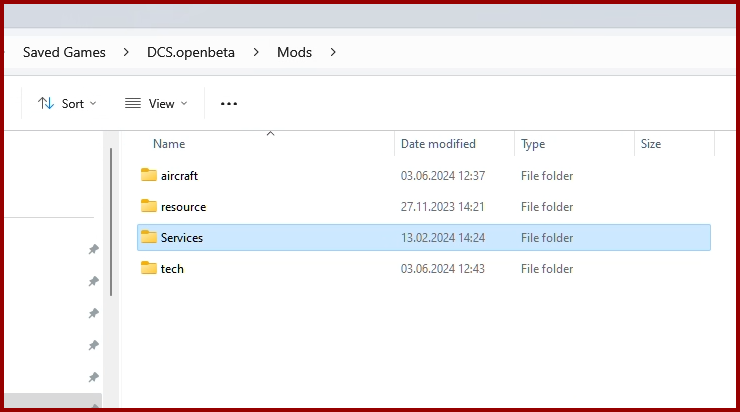The height and width of the screenshot is (412, 740).
Task: Select the resource folder icon
Action: (x=149, y=206)
